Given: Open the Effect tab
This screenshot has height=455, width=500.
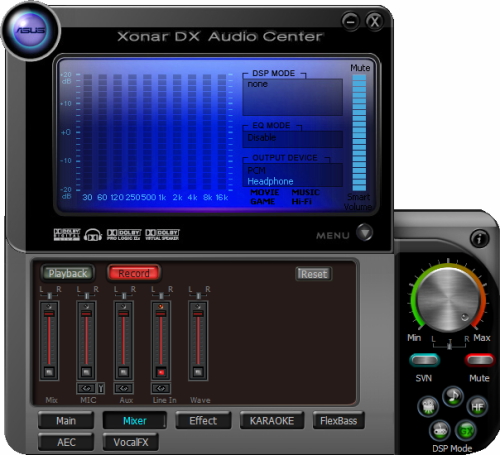Looking at the screenshot, I should 203,421.
